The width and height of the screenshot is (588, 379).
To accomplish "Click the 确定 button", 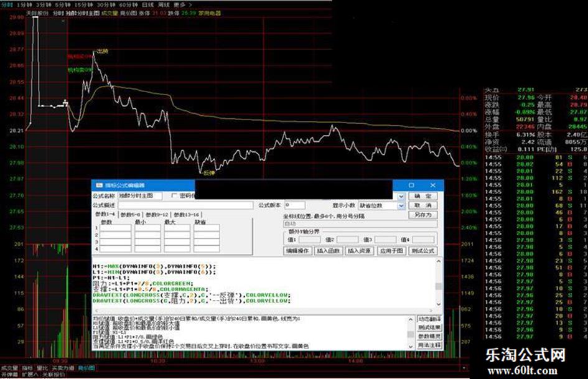I will pos(423,196).
